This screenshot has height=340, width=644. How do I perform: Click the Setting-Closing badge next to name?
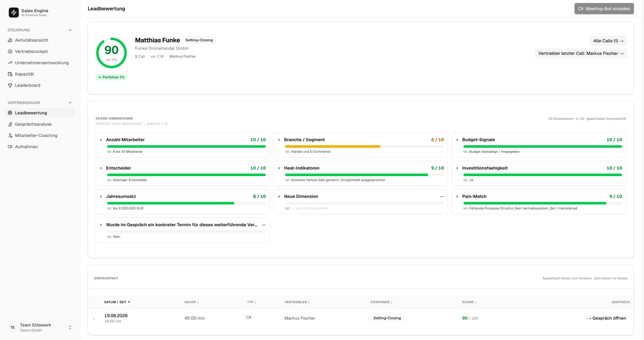(x=199, y=40)
